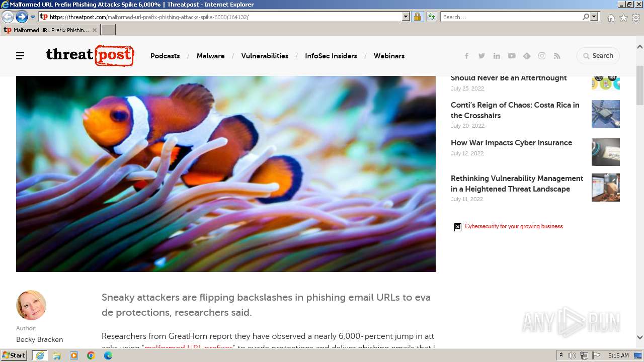Open 'How War Impacts Cyber Insurance' article
Screen dimensions: 644x362
click(511, 143)
